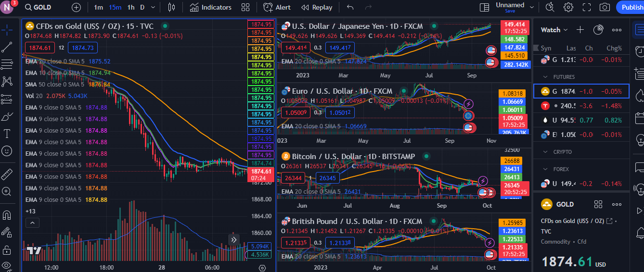Click the Publish button
644x272 pixels.
pos(631,7)
